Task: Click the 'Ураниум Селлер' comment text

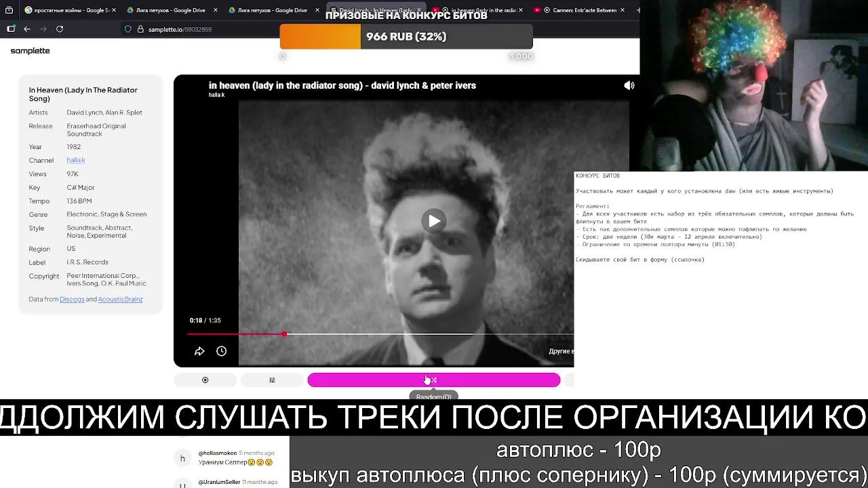Action: [x=235, y=462]
